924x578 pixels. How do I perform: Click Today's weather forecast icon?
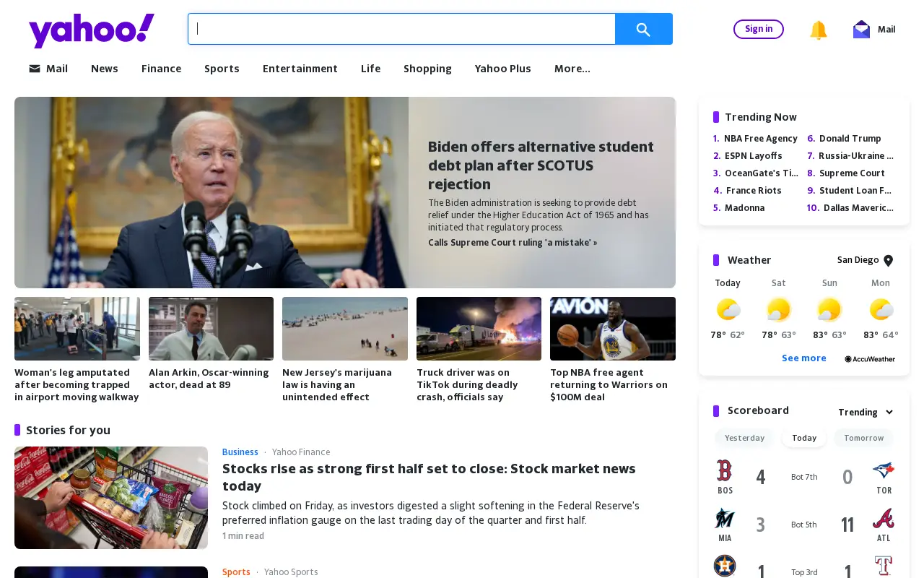click(728, 309)
